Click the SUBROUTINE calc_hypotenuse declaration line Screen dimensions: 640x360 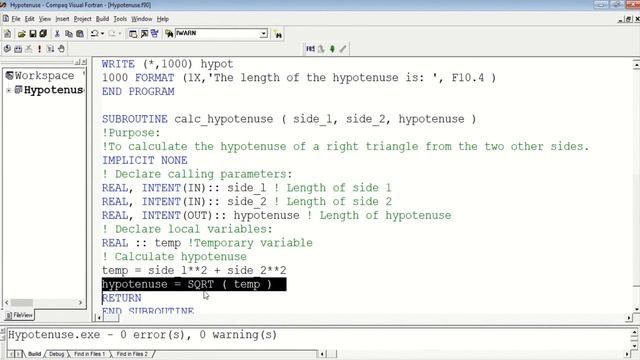click(289, 119)
